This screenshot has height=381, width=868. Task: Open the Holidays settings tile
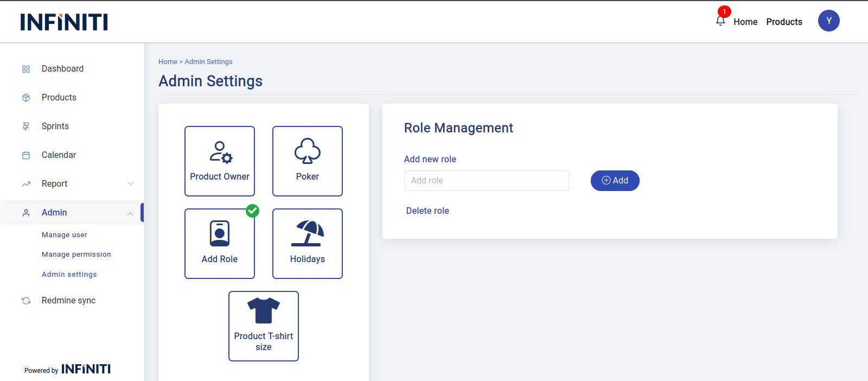308,244
